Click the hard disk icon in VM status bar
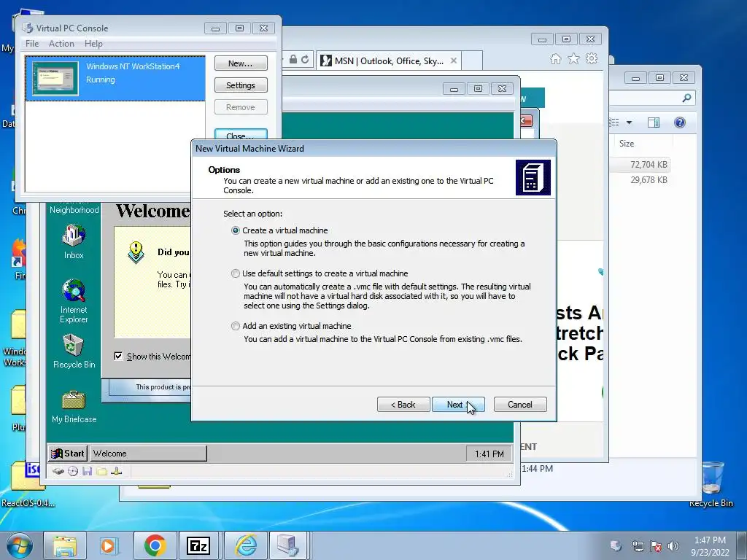 [x=58, y=472]
